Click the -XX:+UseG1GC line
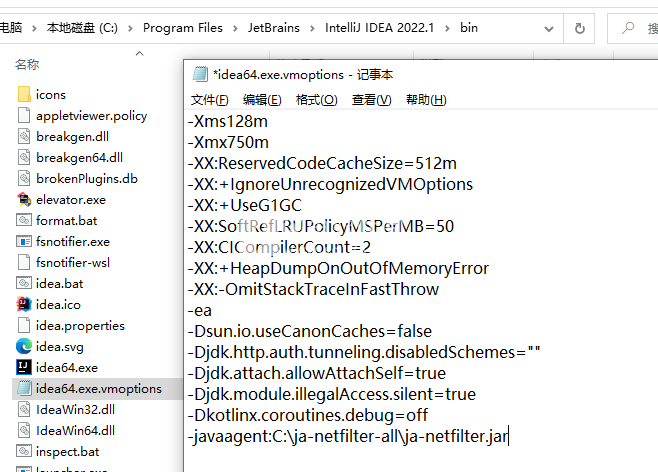 [245, 205]
